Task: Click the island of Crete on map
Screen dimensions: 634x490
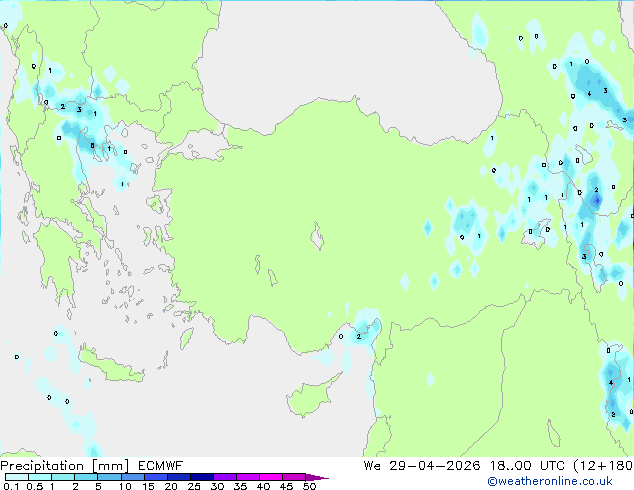Action: click(x=111, y=365)
